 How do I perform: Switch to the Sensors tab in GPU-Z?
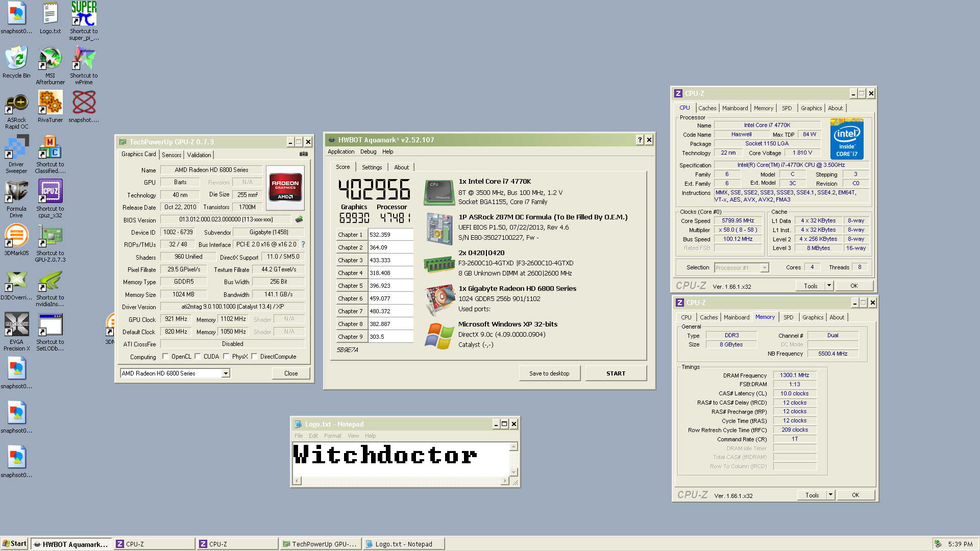click(171, 155)
